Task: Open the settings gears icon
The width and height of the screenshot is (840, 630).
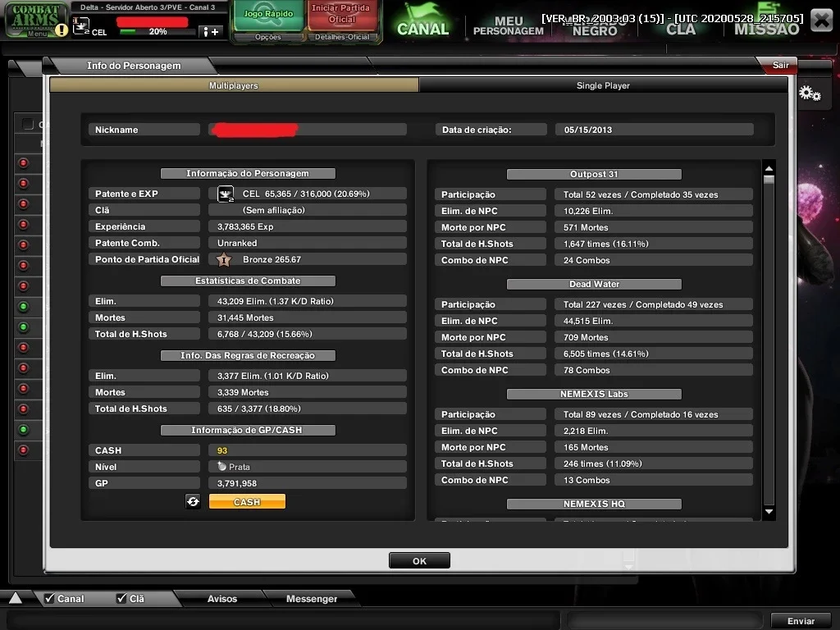Action: [810, 94]
